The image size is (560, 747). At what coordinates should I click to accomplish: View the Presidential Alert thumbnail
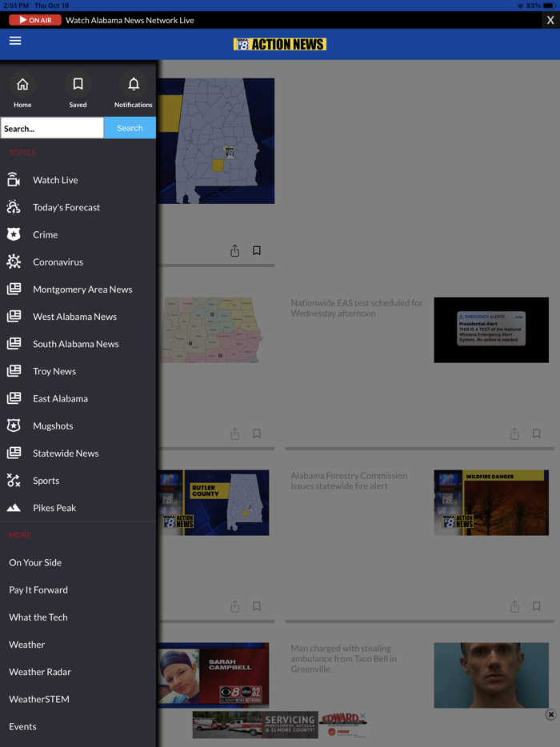point(491,330)
